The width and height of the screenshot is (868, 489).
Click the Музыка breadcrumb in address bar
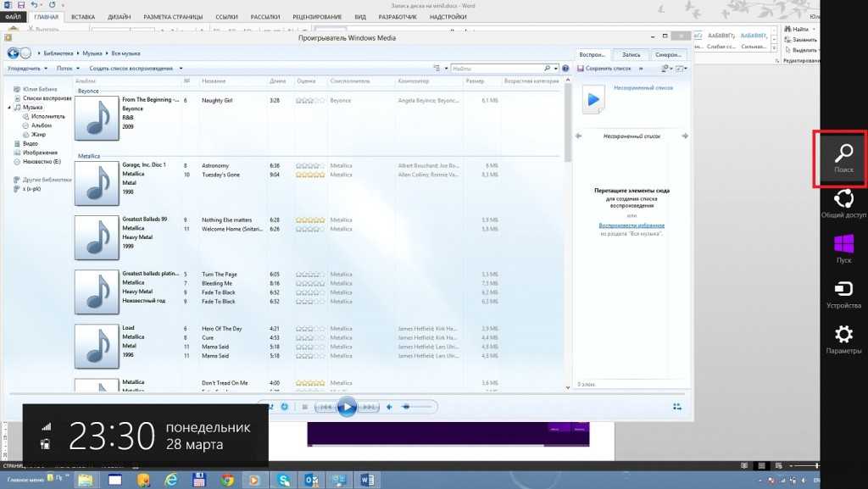coord(92,53)
